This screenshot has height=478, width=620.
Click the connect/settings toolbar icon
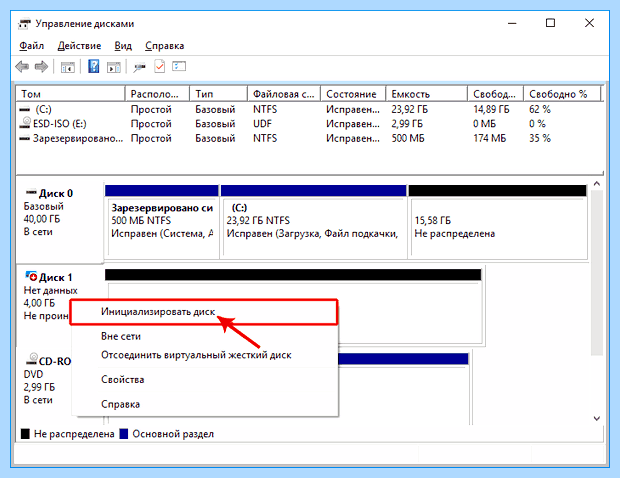tap(139, 67)
